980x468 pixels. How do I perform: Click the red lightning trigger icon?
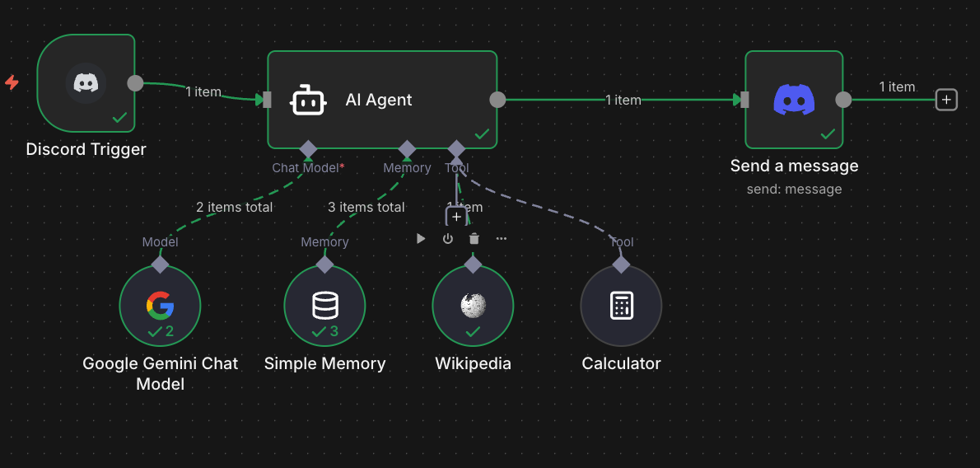click(x=12, y=82)
